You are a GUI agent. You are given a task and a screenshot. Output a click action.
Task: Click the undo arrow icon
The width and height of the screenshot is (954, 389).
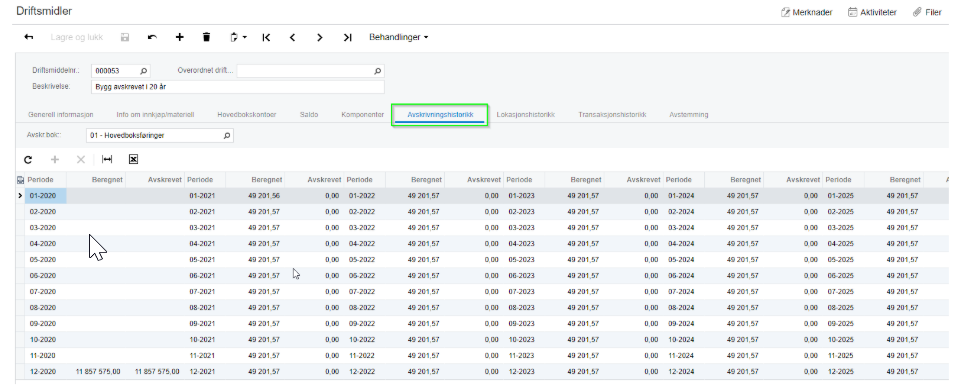point(152,37)
